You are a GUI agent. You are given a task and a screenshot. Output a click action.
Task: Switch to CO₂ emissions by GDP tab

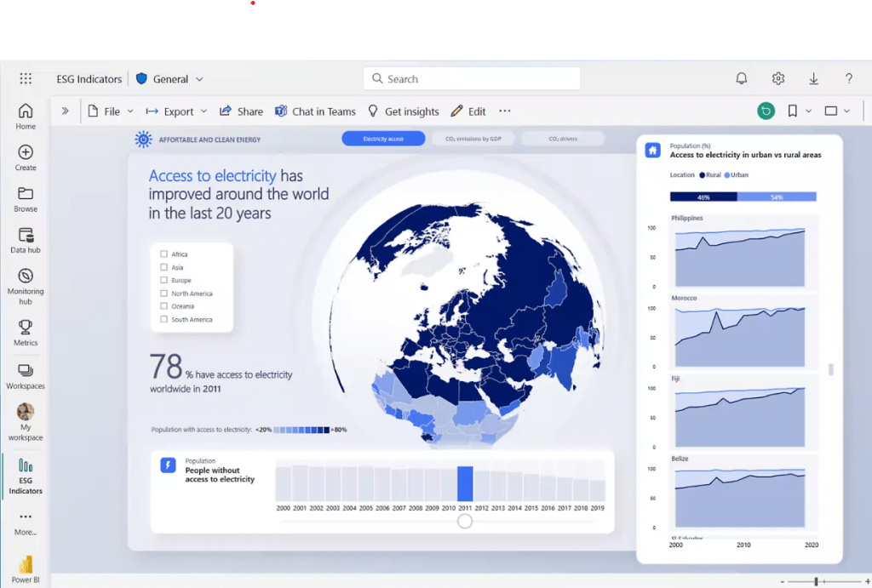pos(473,139)
